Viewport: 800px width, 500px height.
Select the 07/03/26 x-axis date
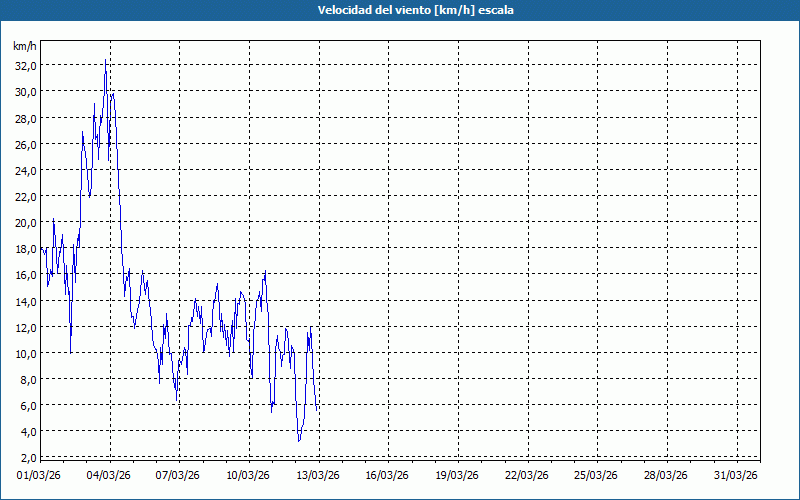(179, 475)
